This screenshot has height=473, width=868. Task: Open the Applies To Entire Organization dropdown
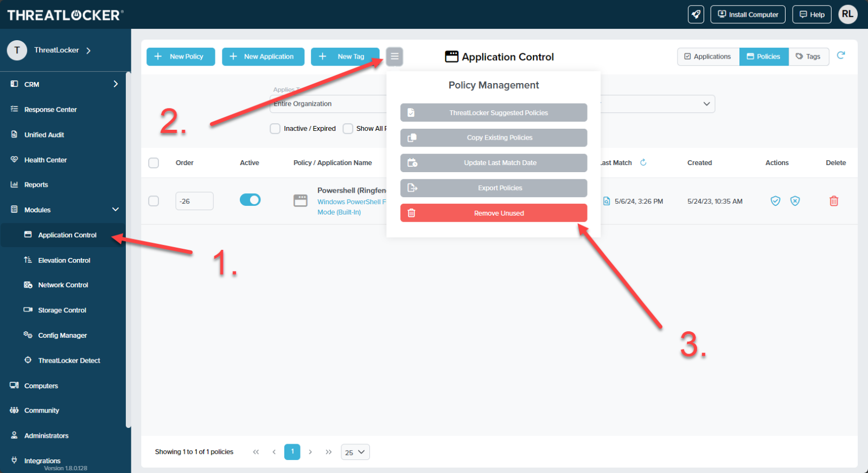pyautogui.click(x=328, y=104)
